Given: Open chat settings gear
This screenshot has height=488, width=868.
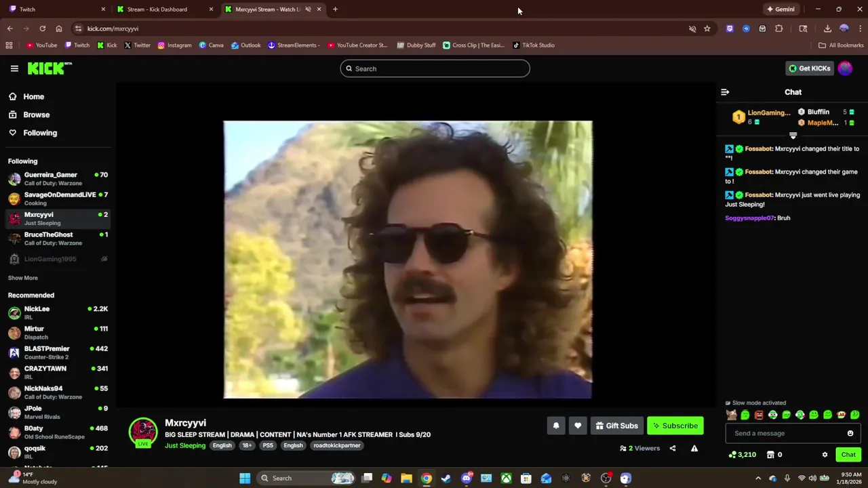Looking at the screenshot, I should pos(825,455).
